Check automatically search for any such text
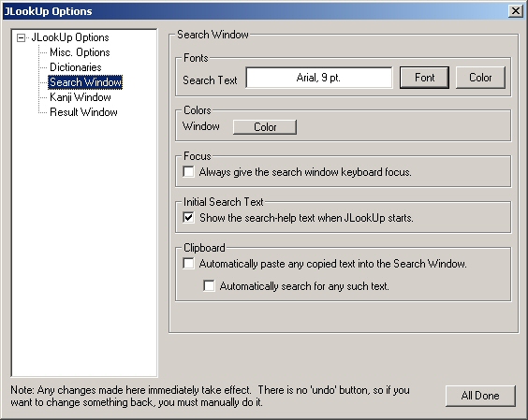The image size is (528, 420). [x=209, y=285]
